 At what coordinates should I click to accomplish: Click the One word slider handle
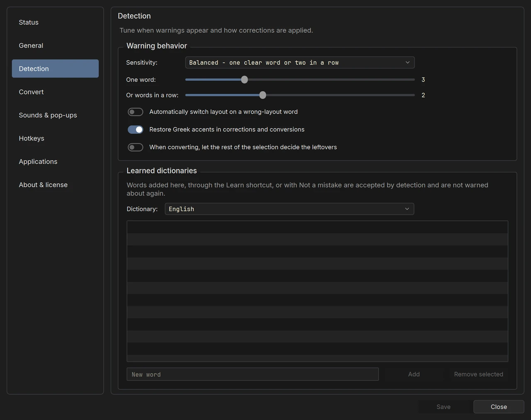click(244, 80)
